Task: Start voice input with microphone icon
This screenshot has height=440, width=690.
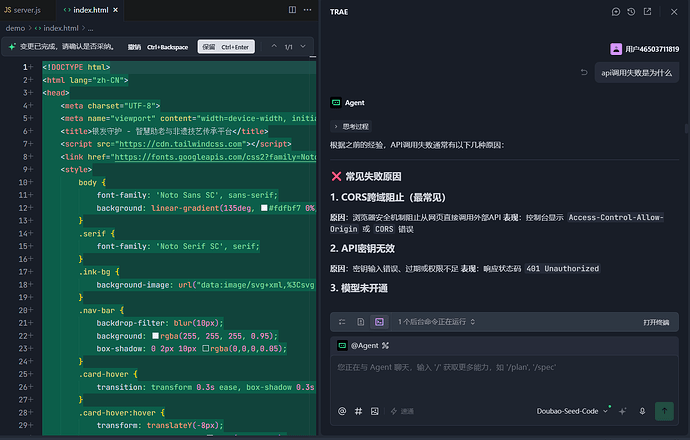Action: 642,411
